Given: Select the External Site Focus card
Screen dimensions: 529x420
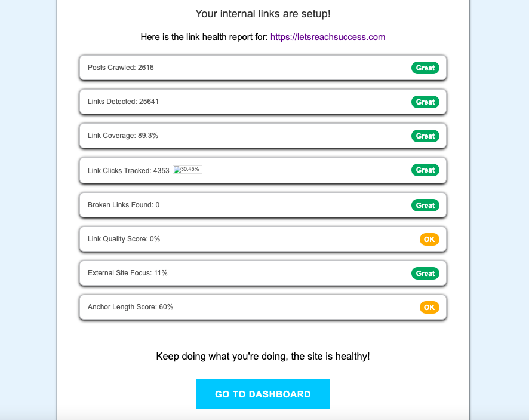Looking at the screenshot, I should click(239, 273).
